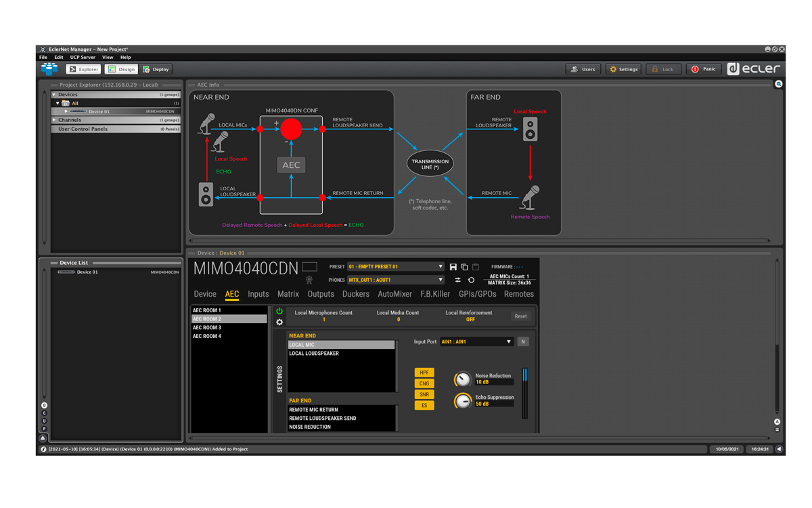Select User Control Panels row
Viewport: 812px width, 508px height.
tap(116, 129)
